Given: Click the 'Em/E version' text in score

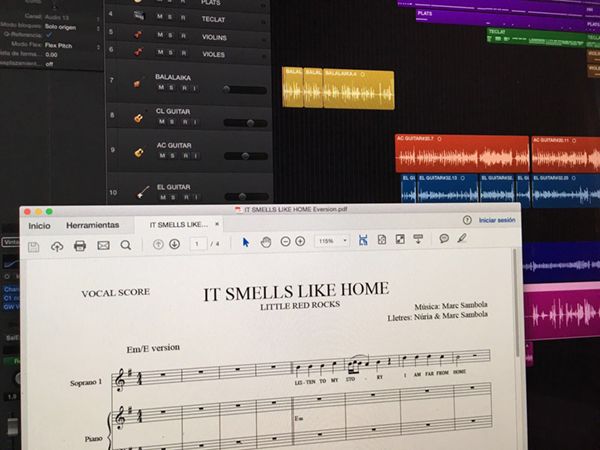Looking at the screenshot, I should [x=153, y=348].
